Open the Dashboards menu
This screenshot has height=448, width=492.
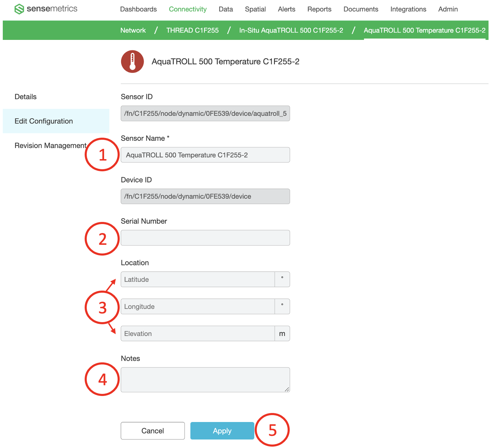138,9
